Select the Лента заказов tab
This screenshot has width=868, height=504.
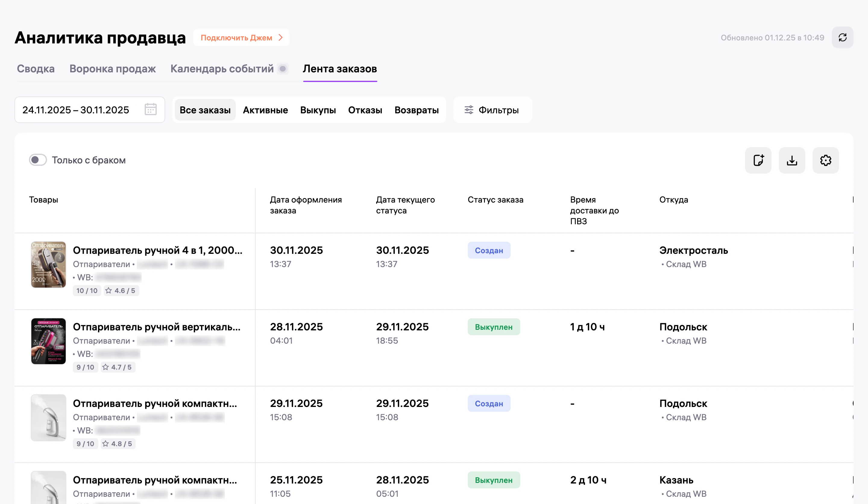pyautogui.click(x=340, y=68)
